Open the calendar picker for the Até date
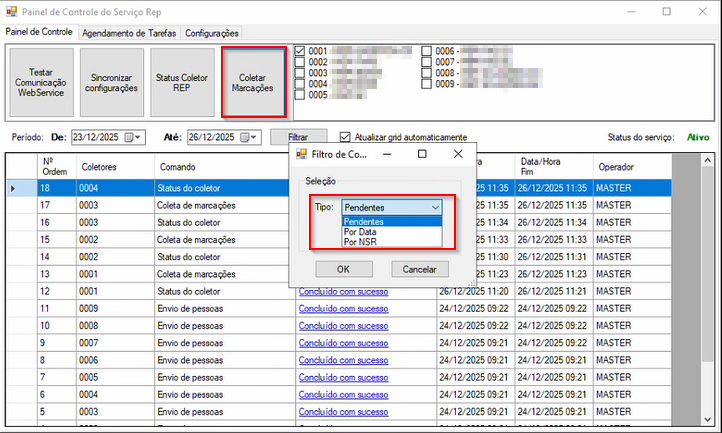The height and width of the screenshot is (433, 722). [250, 137]
